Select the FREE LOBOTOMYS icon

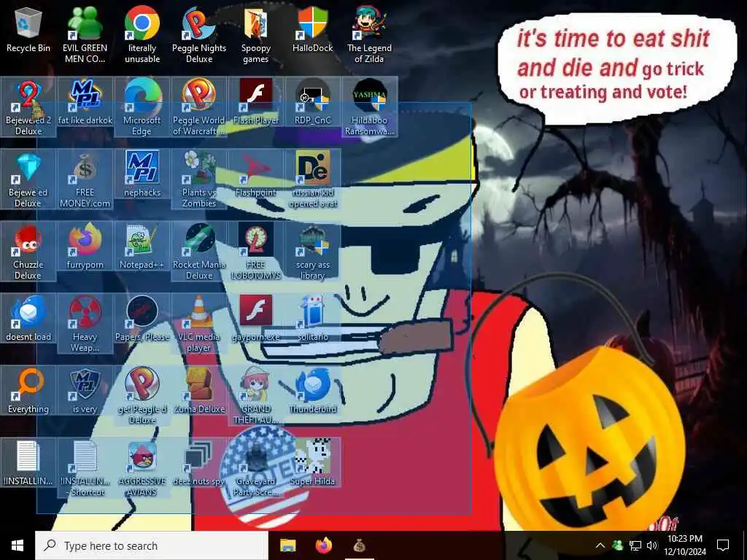[256, 252]
